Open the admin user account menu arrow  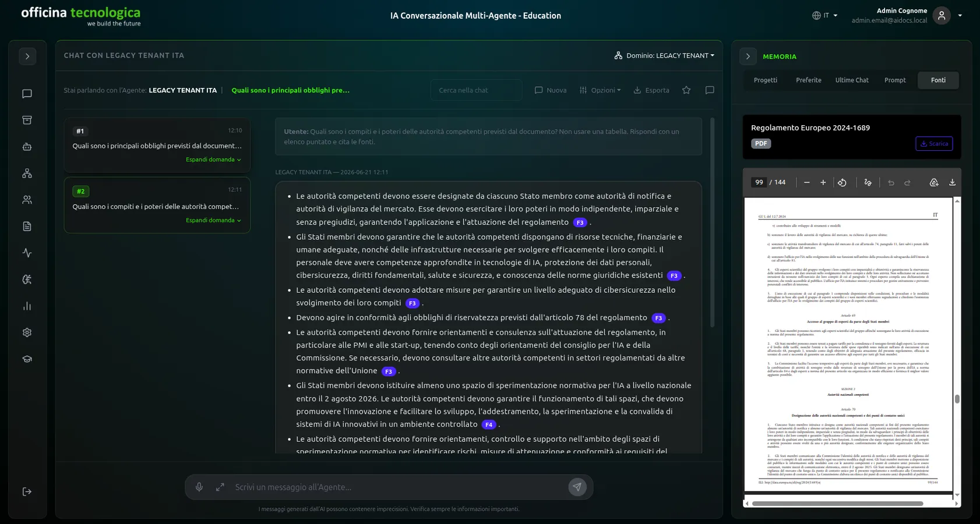point(960,16)
